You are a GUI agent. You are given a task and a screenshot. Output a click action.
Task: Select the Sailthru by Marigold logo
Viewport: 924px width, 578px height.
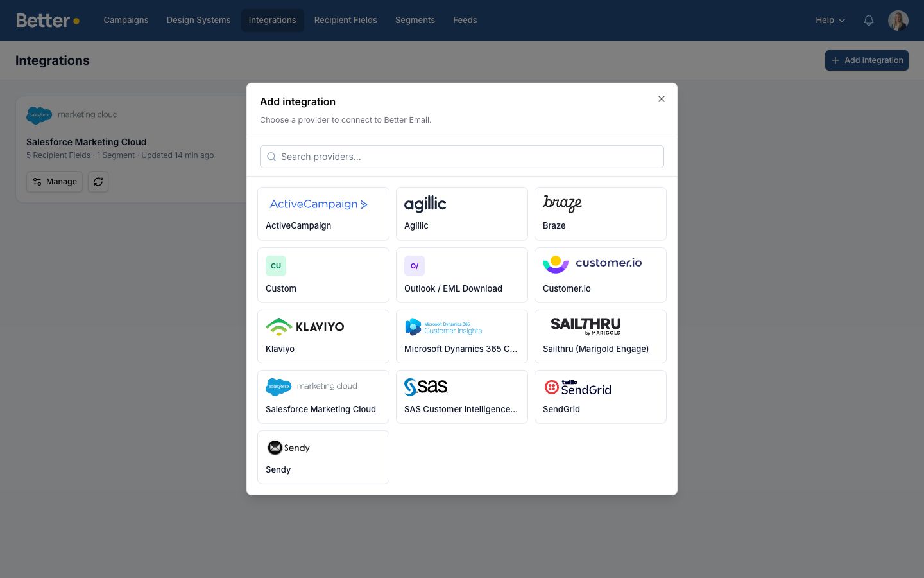point(586,326)
